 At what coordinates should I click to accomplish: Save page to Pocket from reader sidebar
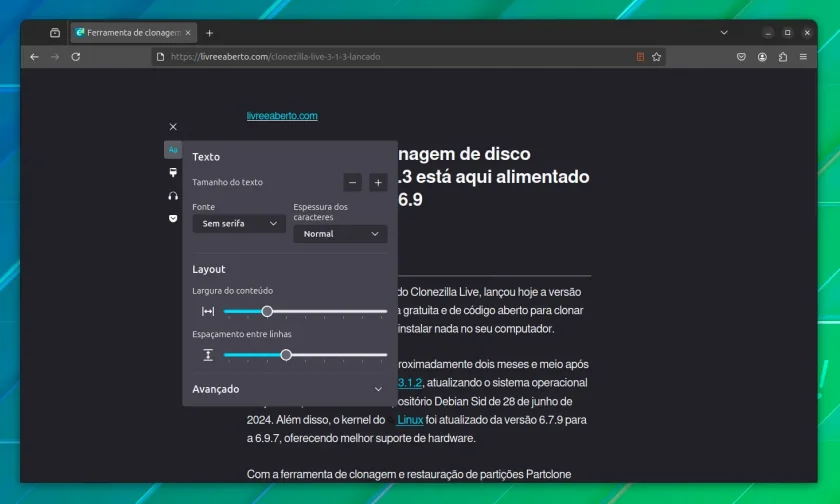173,219
